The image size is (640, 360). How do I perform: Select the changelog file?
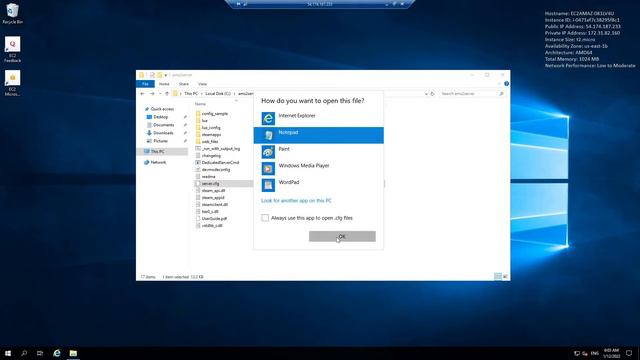click(x=211, y=156)
